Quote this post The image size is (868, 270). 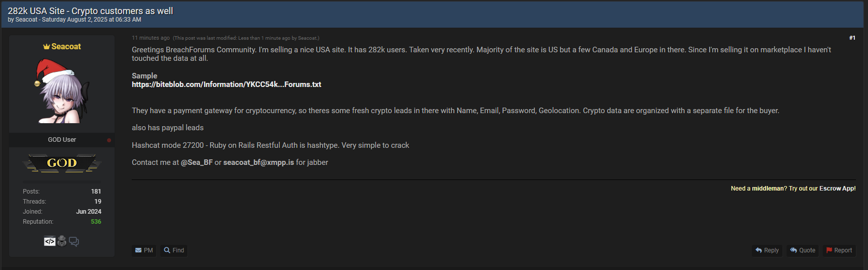point(803,250)
